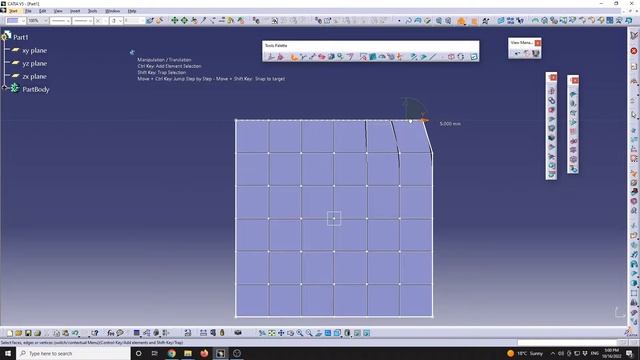Click the first icon in Tools Palette
Image resolution: width=640 pixels, height=360 pixels.
tap(271, 57)
